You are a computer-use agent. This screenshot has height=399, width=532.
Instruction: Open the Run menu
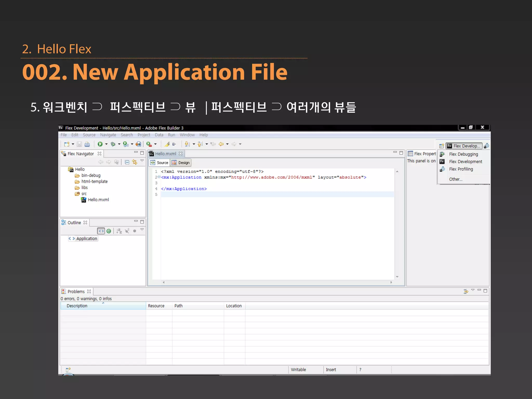(x=171, y=135)
